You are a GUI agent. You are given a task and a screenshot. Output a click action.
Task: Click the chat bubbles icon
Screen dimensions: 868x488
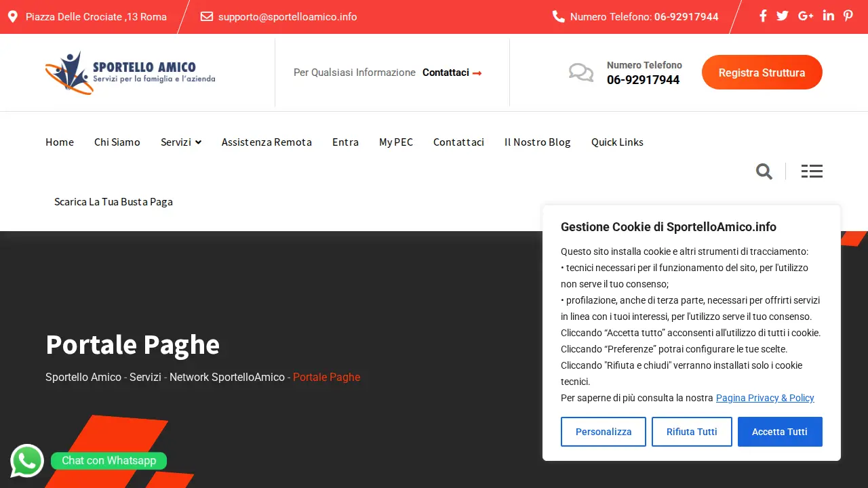pos(581,73)
